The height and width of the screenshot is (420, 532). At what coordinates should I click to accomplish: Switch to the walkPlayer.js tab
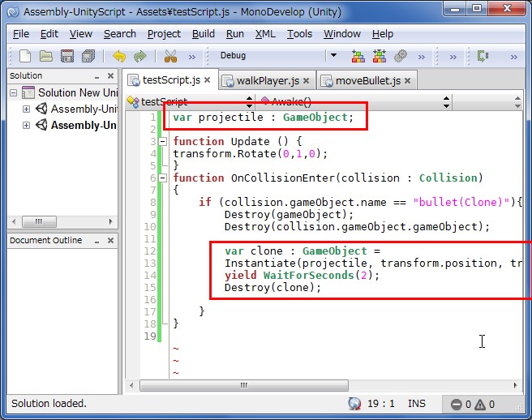(x=266, y=80)
